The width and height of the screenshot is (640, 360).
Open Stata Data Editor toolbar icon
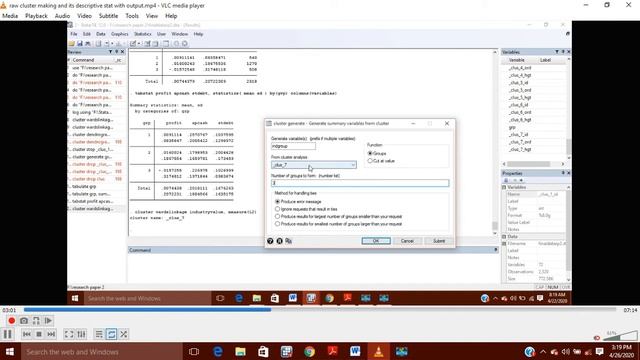click(x=147, y=44)
